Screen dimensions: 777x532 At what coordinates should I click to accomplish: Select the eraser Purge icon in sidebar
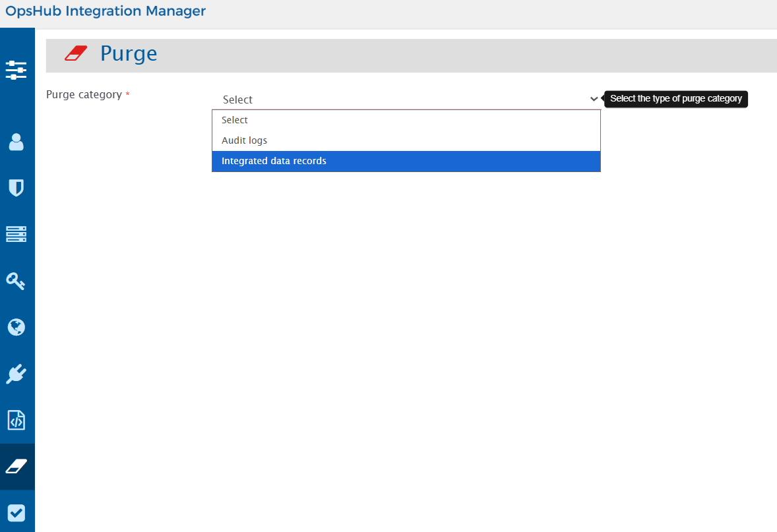16,467
